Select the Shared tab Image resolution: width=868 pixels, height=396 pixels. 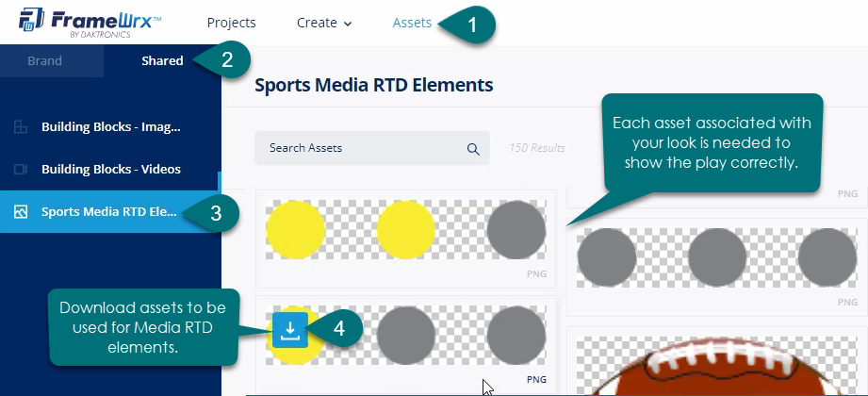click(162, 60)
